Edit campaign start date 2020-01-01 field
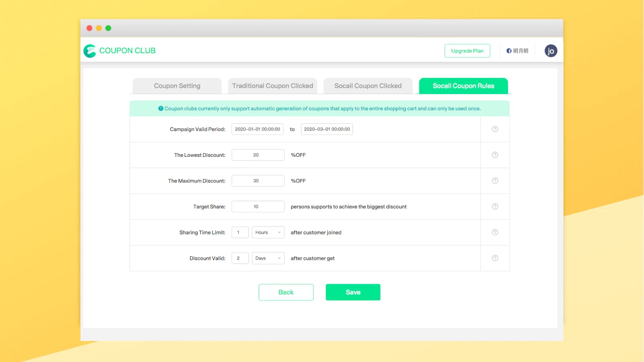This screenshot has width=644, height=362. click(258, 129)
